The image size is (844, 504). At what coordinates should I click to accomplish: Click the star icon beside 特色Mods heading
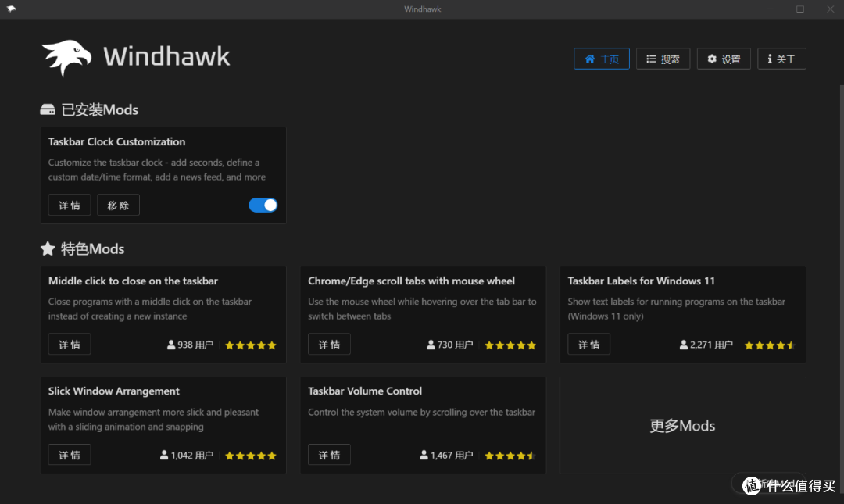(x=48, y=248)
